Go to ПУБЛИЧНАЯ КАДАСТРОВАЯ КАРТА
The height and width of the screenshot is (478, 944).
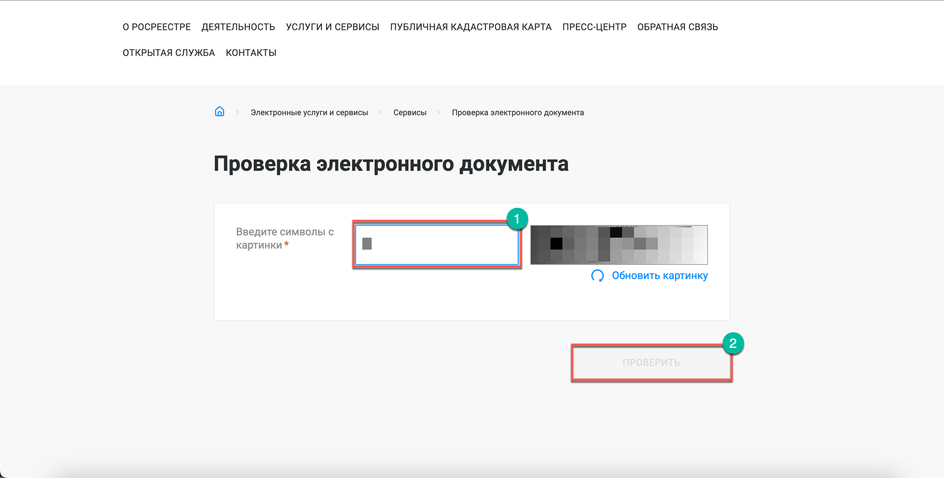coord(471,27)
